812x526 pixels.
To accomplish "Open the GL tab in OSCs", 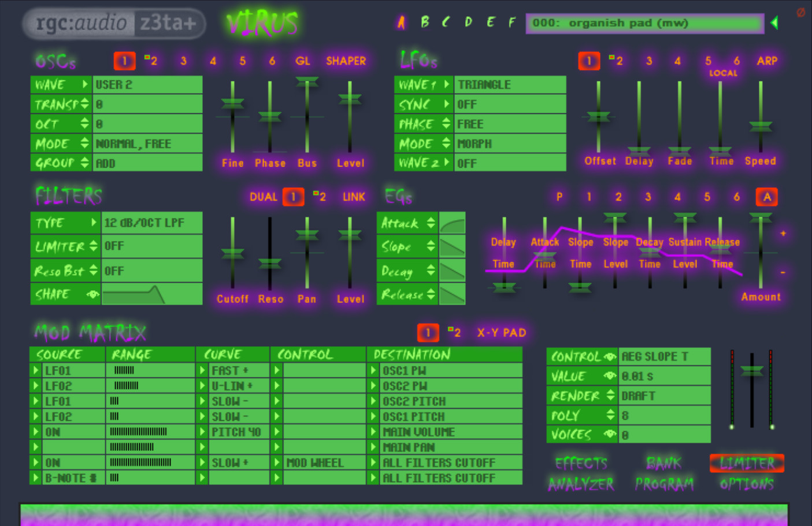I will (x=303, y=61).
